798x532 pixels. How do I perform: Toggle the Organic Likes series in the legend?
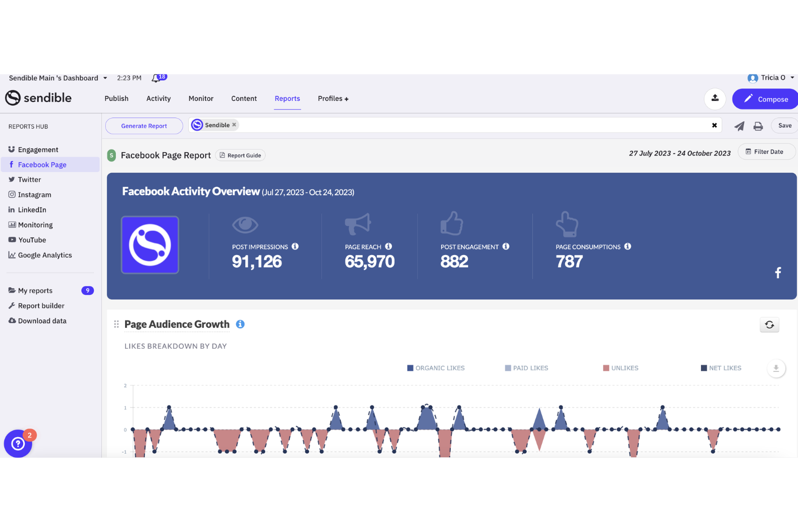(x=436, y=368)
